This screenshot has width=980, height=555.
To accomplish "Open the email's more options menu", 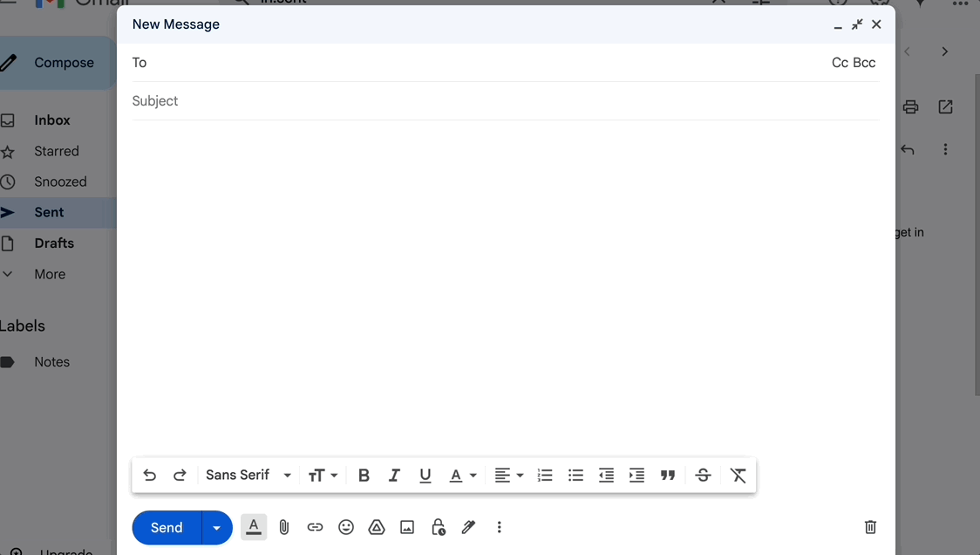I will pyautogui.click(x=945, y=149).
